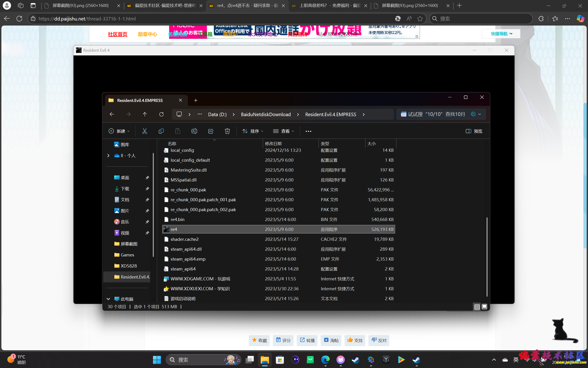This screenshot has width=588, height=368.
Task: Click the 评分 button below the post
Action: (x=283, y=340)
